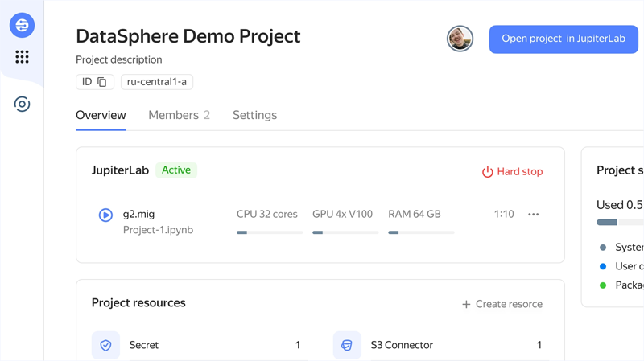Open the services grid menu icon
The width and height of the screenshot is (644, 361).
pos(22,57)
